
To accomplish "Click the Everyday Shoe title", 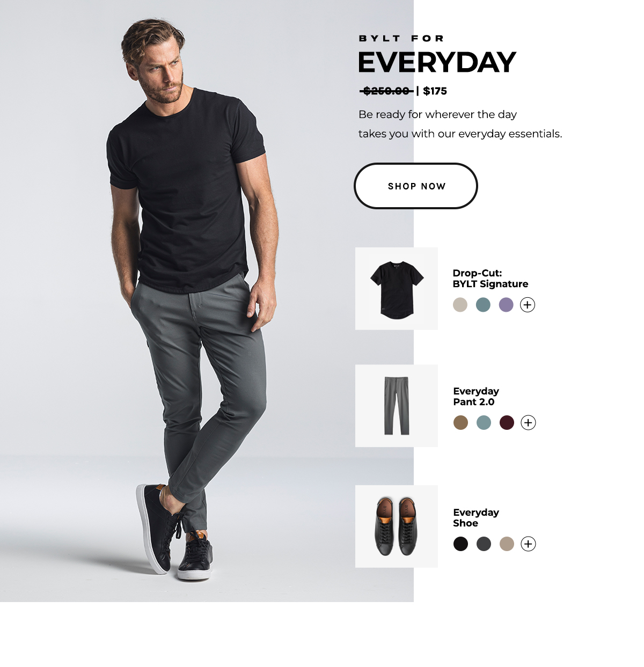I will click(x=476, y=518).
